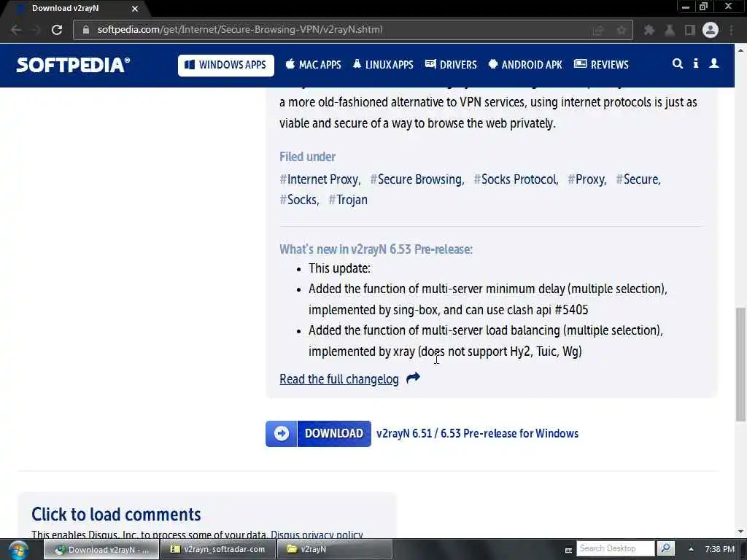Click the browser forward arrow
The width and height of the screenshot is (747, 560).
[36, 29]
